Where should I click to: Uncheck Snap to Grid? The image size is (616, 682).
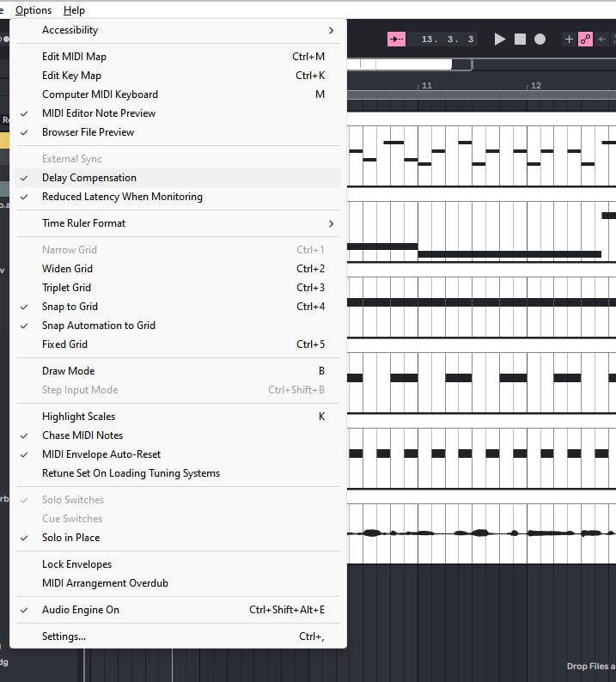70,307
